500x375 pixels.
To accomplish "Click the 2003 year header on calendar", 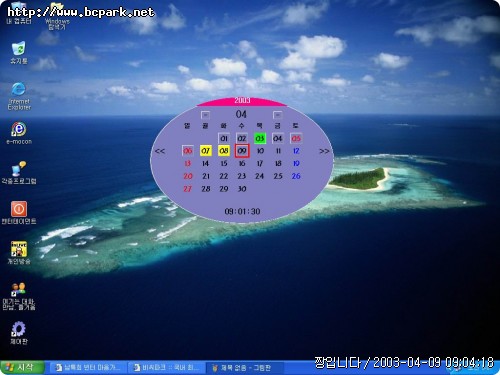I will (x=242, y=100).
